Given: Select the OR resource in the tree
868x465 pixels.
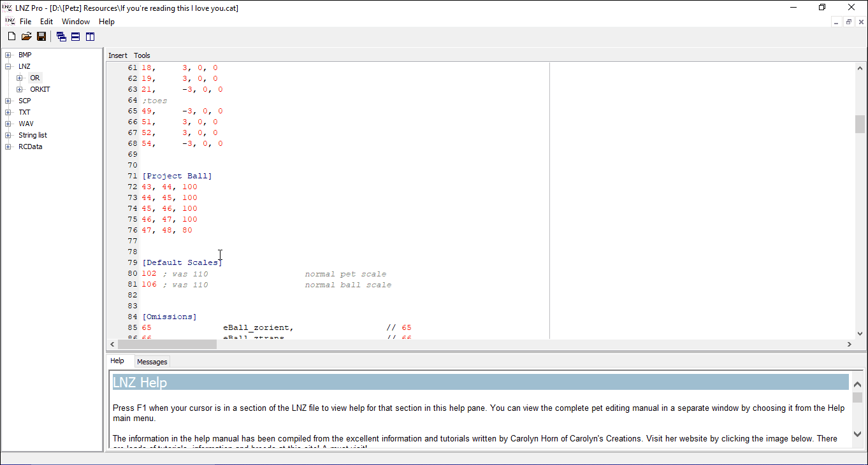Looking at the screenshot, I should click(34, 78).
